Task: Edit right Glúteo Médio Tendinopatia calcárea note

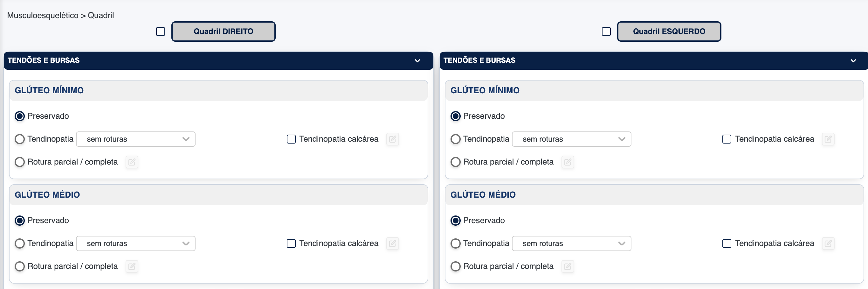Action: pos(393,243)
